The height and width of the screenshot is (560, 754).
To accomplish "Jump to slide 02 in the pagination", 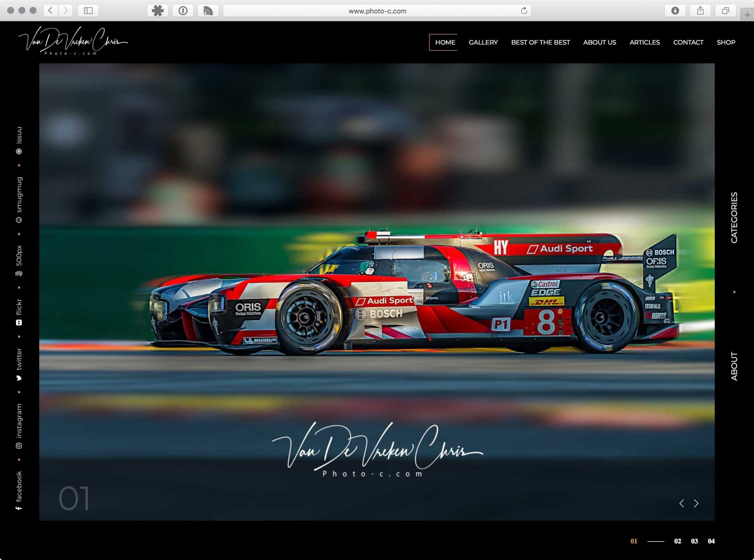I will [x=678, y=541].
